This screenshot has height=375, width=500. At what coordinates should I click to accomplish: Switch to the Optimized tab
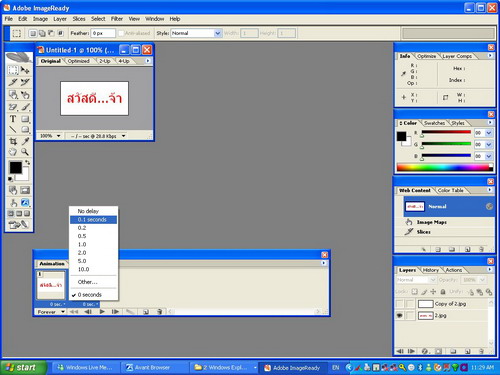[x=78, y=61]
